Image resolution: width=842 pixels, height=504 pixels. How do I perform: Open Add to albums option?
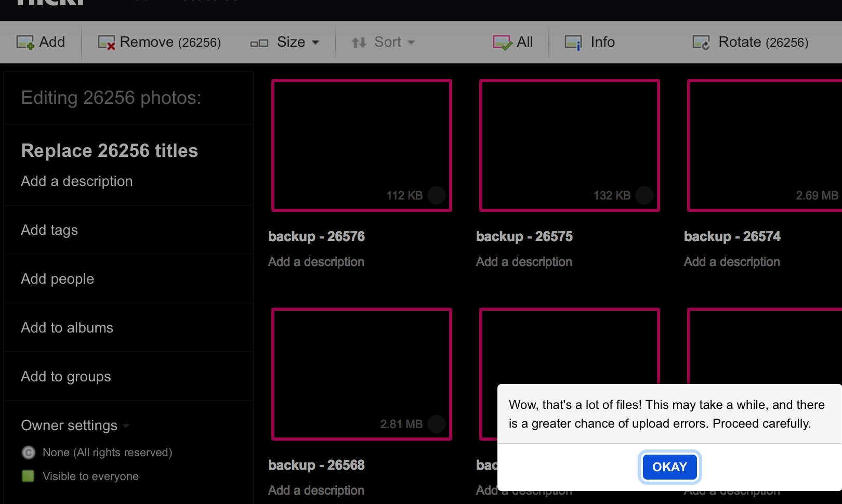coord(67,328)
